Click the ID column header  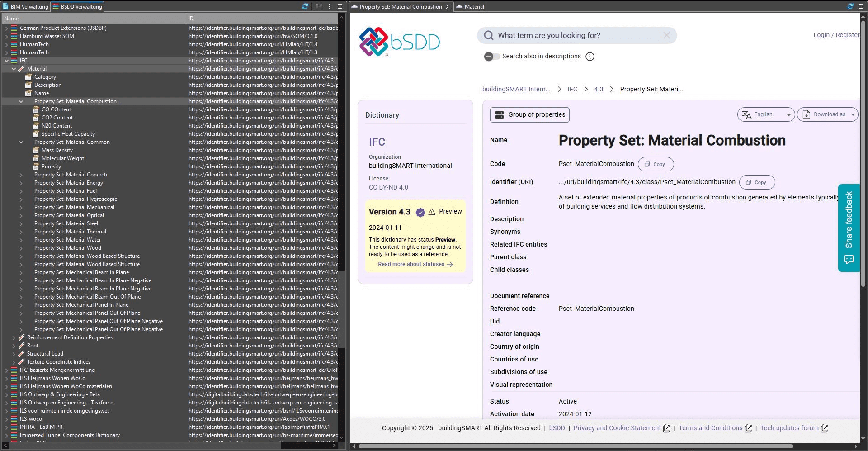pyautogui.click(x=262, y=19)
